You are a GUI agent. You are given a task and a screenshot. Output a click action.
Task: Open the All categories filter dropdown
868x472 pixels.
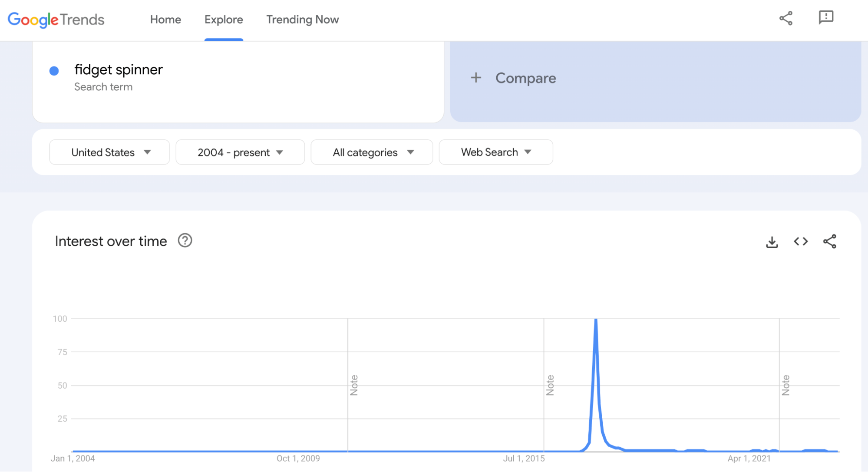(x=371, y=152)
